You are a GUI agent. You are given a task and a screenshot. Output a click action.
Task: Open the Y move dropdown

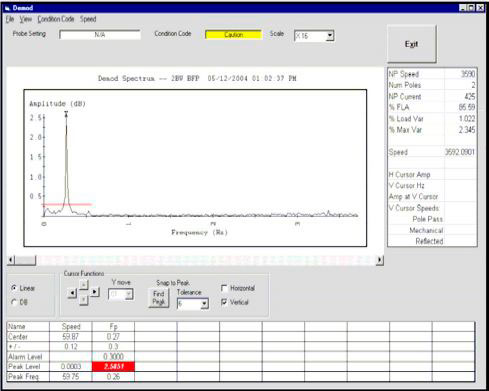coord(129,294)
